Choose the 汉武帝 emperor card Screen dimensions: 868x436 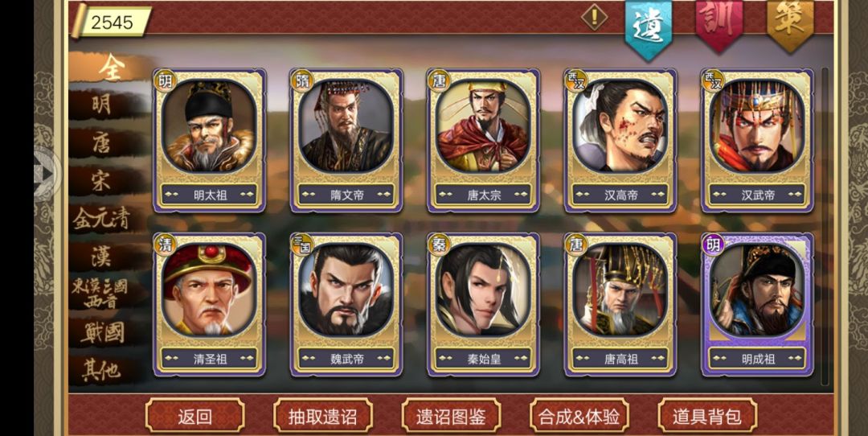point(757,141)
